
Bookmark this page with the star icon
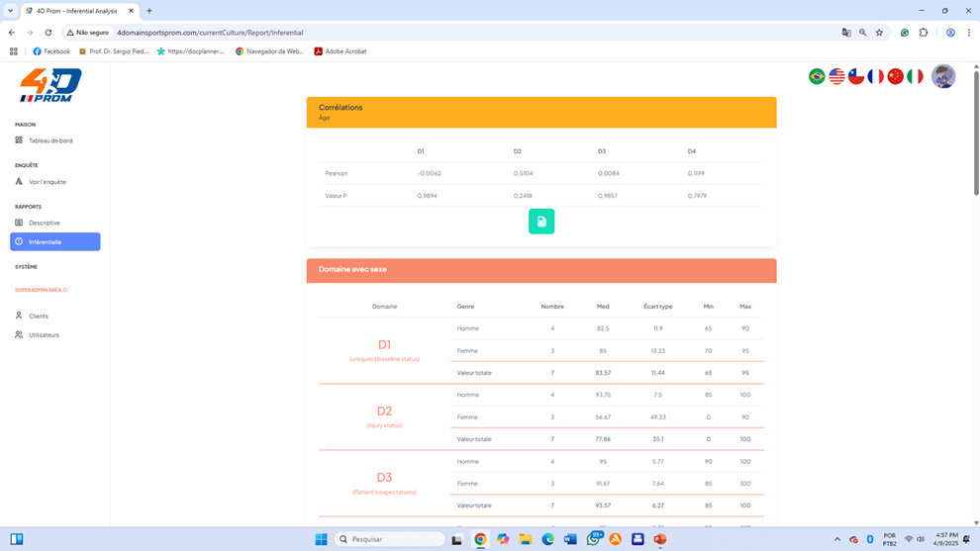(879, 33)
